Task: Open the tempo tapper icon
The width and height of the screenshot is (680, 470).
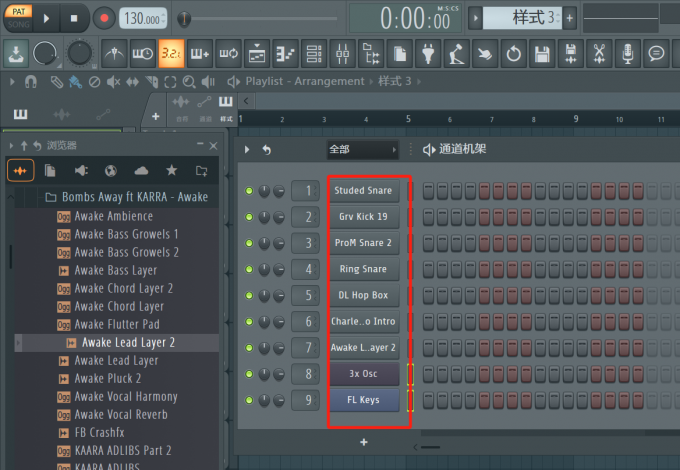Action: (x=457, y=54)
